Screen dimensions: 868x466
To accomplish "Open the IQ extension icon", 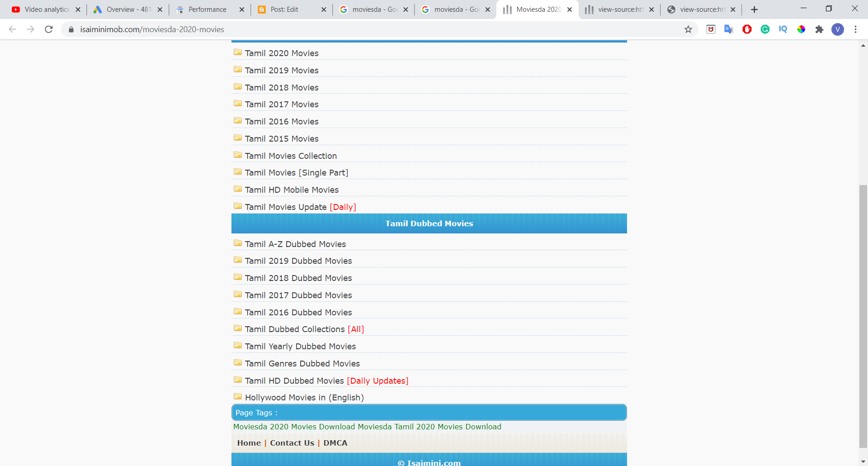I will point(783,29).
